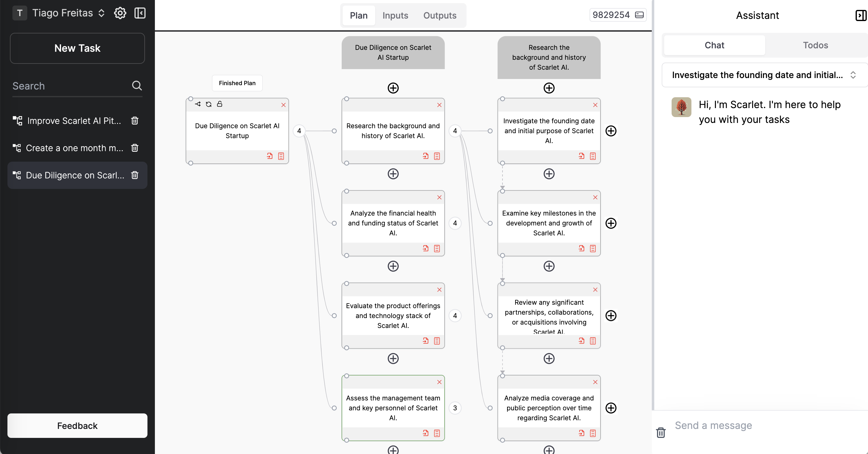Open the Feedback button
Viewport: 868px width, 454px height.
click(77, 426)
